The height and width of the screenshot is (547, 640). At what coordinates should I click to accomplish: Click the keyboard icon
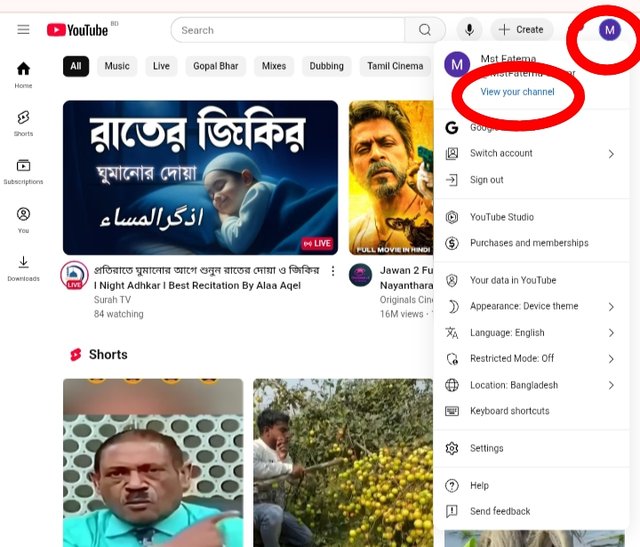click(452, 411)
